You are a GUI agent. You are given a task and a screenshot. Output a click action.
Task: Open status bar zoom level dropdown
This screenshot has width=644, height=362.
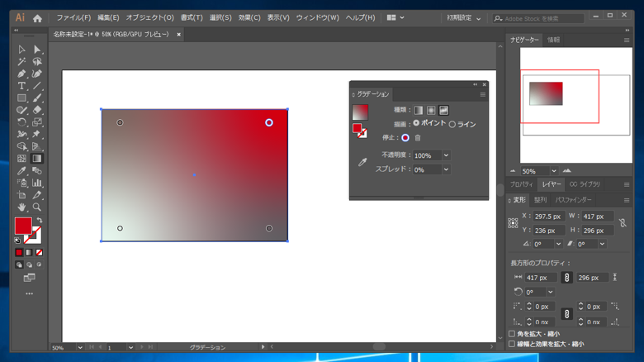coord(80,348)
